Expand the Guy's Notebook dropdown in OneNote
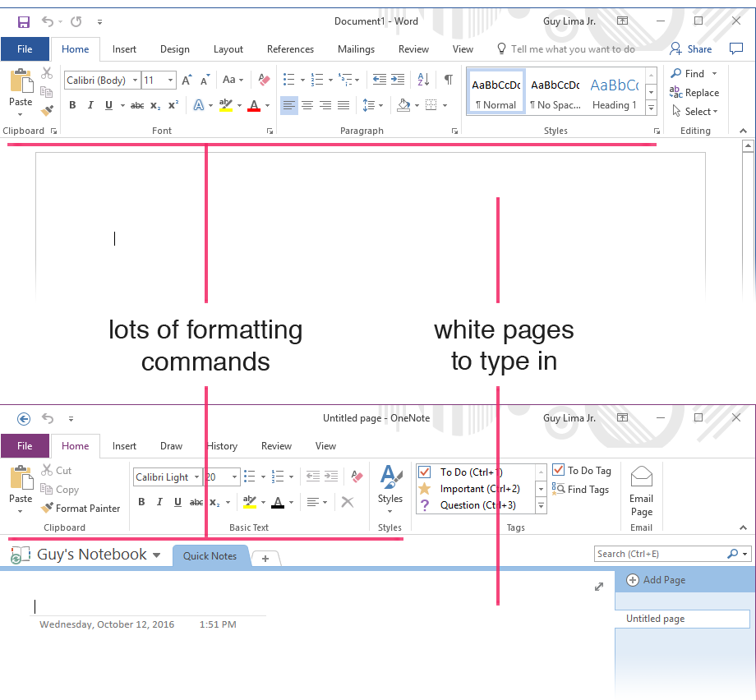Screen dimensions: 756x700 [157, 555]
